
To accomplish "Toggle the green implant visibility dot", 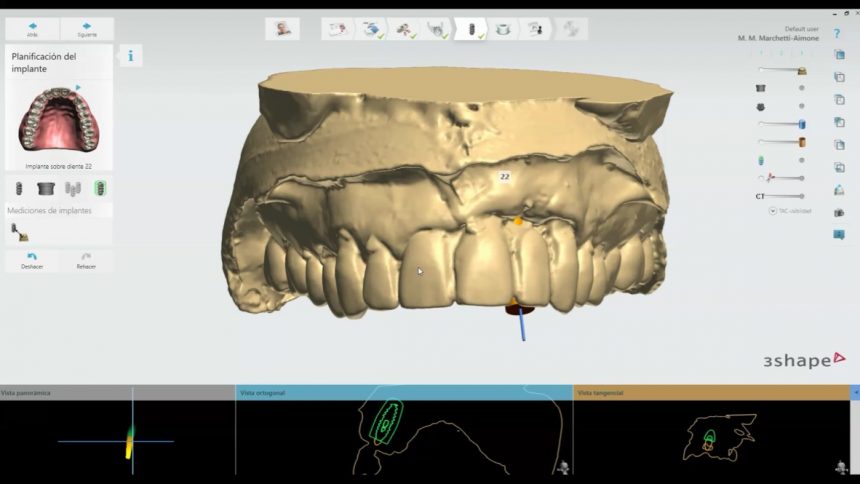I will (801, 160).
